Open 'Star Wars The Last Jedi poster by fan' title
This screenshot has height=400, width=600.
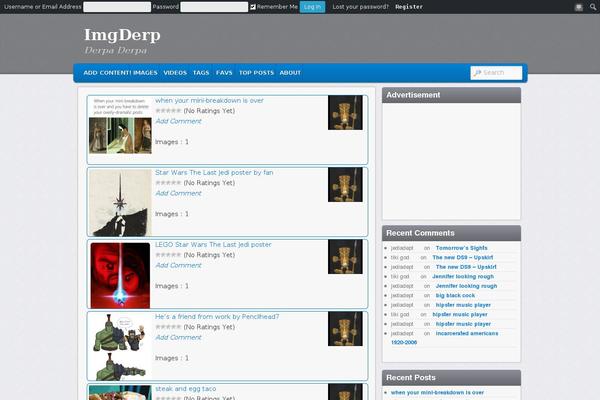point(214,173)
